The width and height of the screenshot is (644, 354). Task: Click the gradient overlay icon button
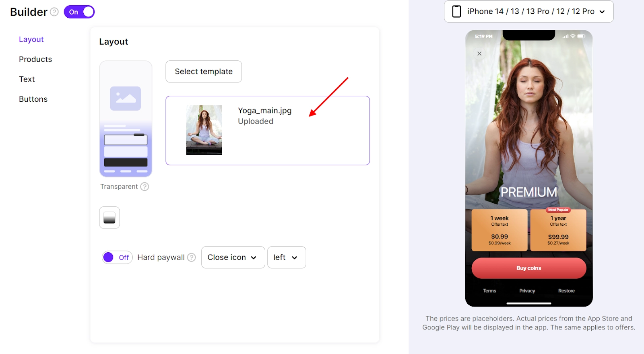tap(109, 218)
